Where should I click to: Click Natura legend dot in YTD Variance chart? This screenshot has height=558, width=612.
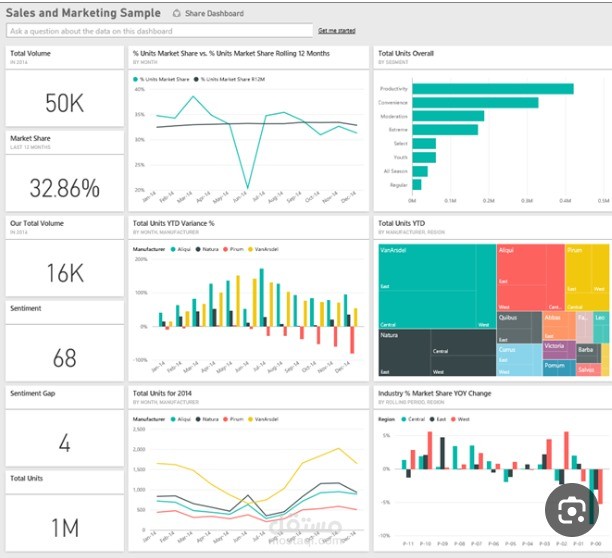(x=198, y=249)
